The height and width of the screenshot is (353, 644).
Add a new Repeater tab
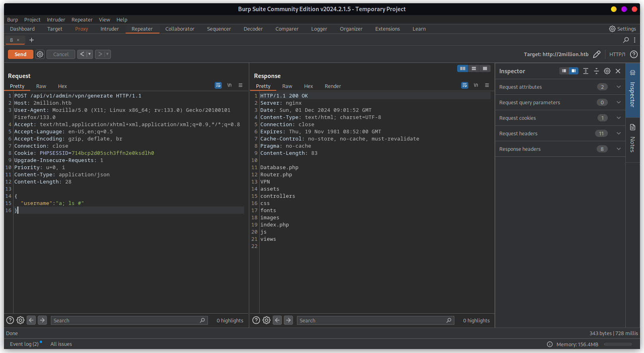point(31,40)
